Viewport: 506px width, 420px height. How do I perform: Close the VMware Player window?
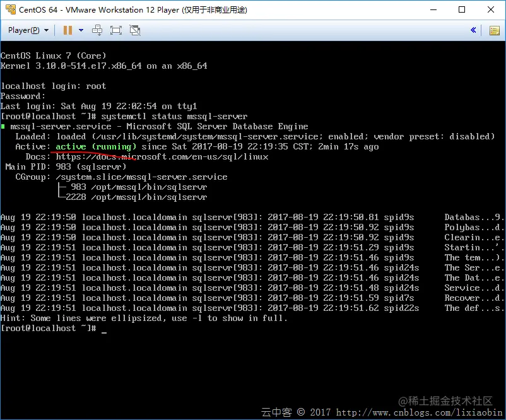(490, 9)
